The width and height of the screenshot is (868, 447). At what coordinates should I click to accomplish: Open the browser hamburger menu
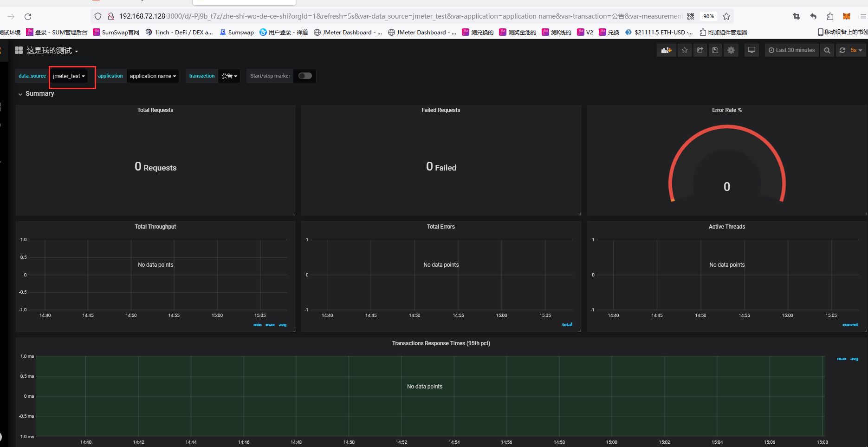(863, 16)
